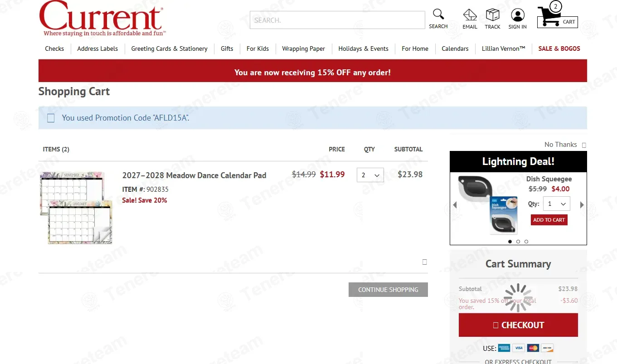617x364 pixels.
Task: Open the Checks menu
Action: click(x=54, y=49)
